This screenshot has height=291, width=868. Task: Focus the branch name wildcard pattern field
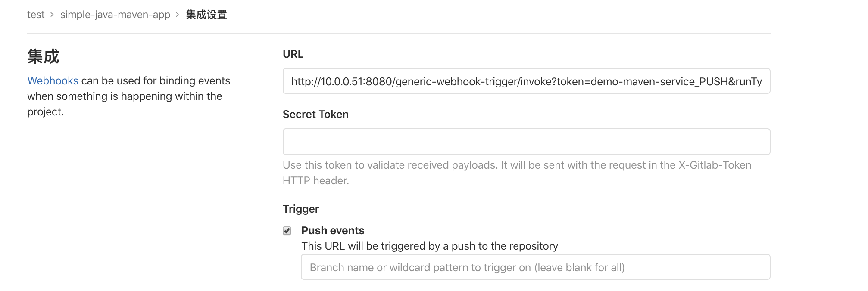pos(535,267)
